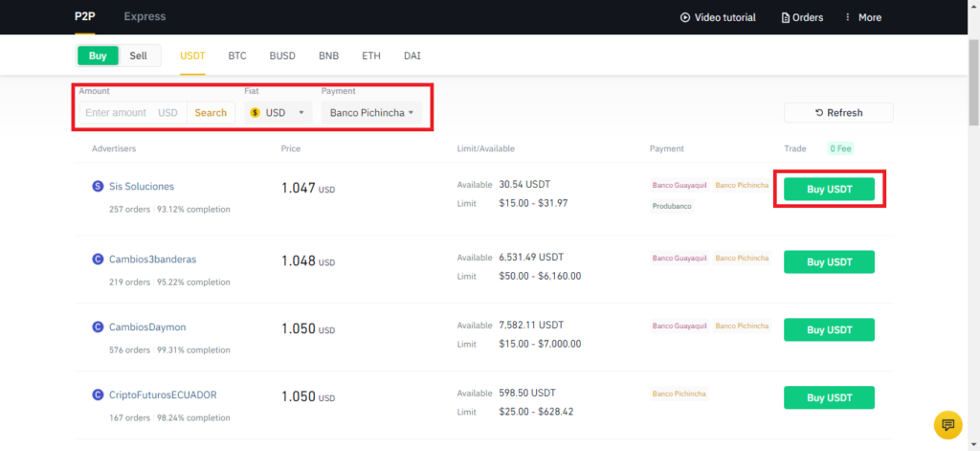Click the Limit/Available column header
The height and width of the screenshot is (451, 980).
pos(485,148)
